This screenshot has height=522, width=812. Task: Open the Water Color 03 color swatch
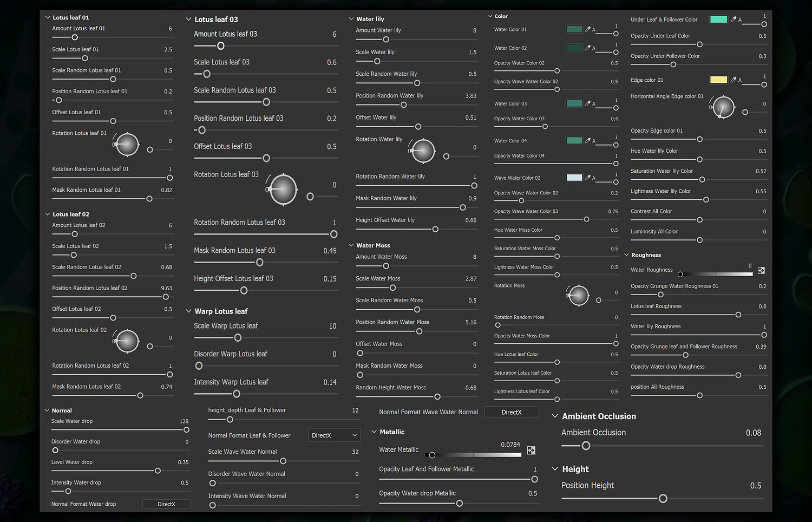pyautogui.click(x=574, y=103)
